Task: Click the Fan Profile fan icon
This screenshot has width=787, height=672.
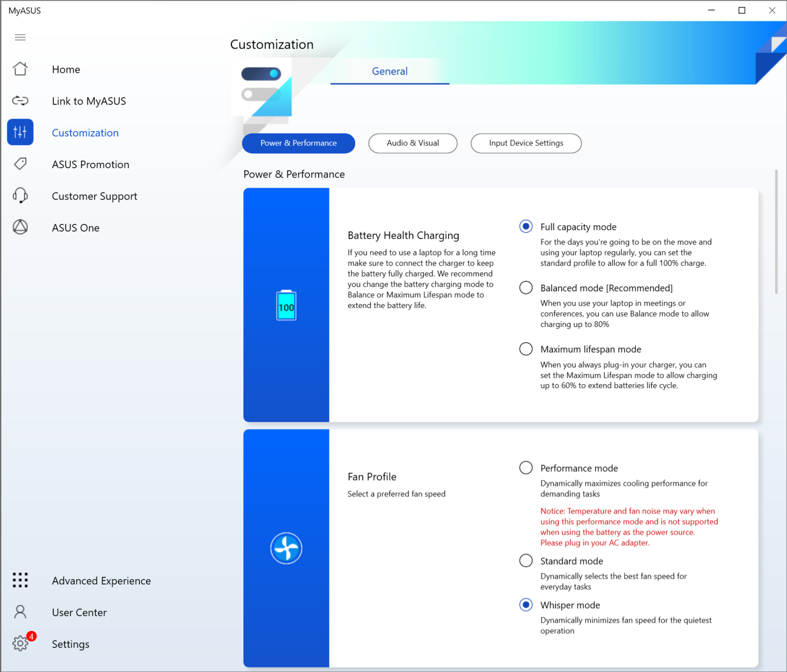Action: coord(286,548)
